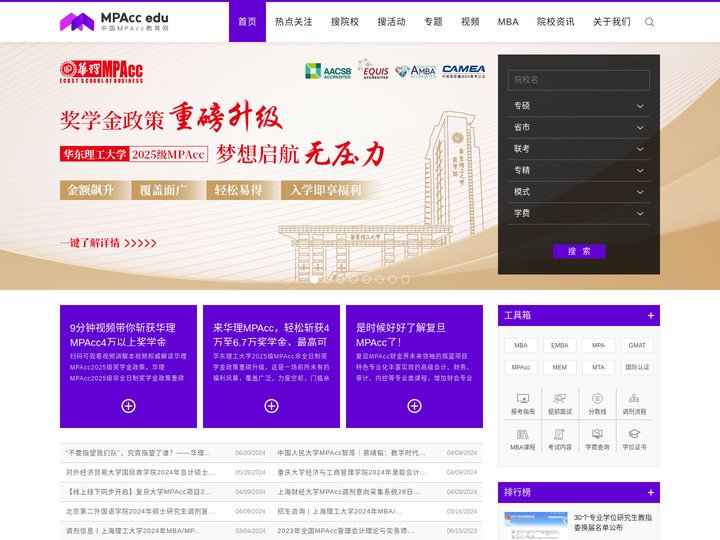This screenshot has height=540, width=720.
Task: Open the 学费 dropdown
Action: click(579, 214)
